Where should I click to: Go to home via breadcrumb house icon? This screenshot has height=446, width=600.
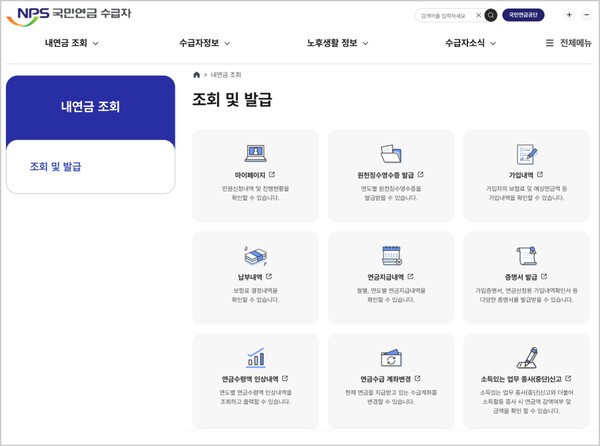pyautogui.click(x=197, y=75)
